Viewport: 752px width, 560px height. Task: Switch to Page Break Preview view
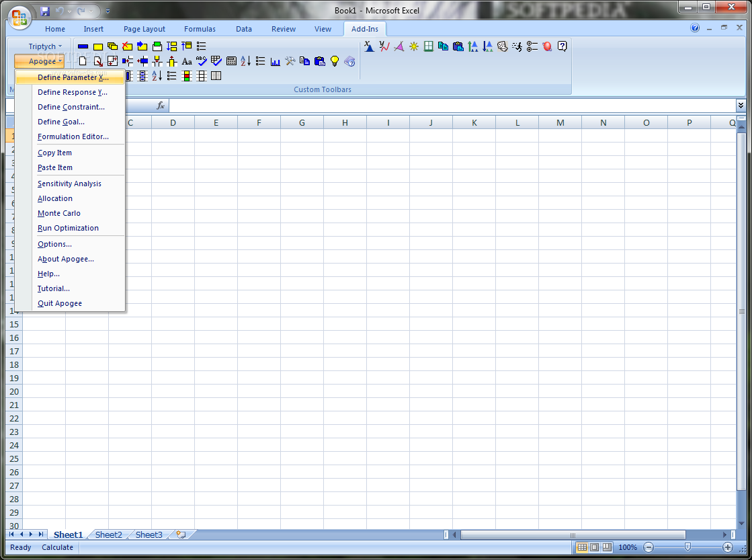pyautogui.click(x=607, y=547)
